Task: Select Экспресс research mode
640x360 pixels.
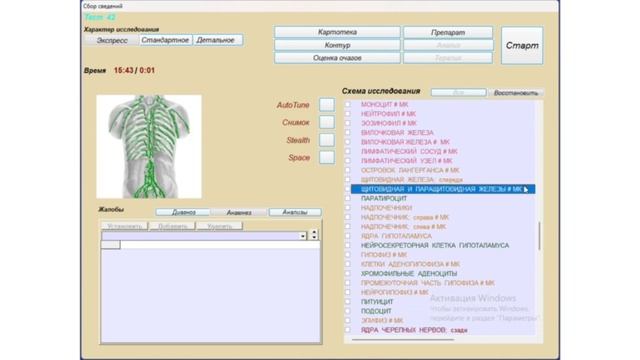Action: click(x=112, y=40)
